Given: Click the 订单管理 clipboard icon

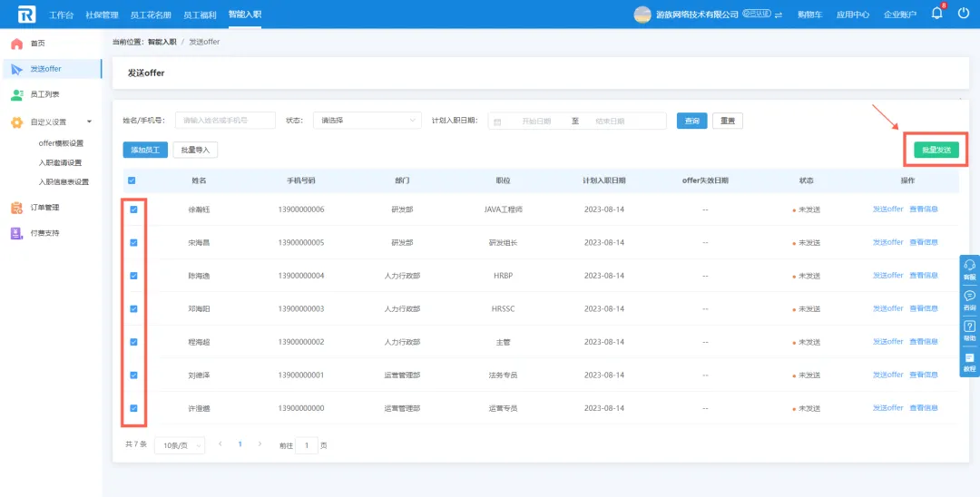Looking at the screenshot, I should point(17,208).
